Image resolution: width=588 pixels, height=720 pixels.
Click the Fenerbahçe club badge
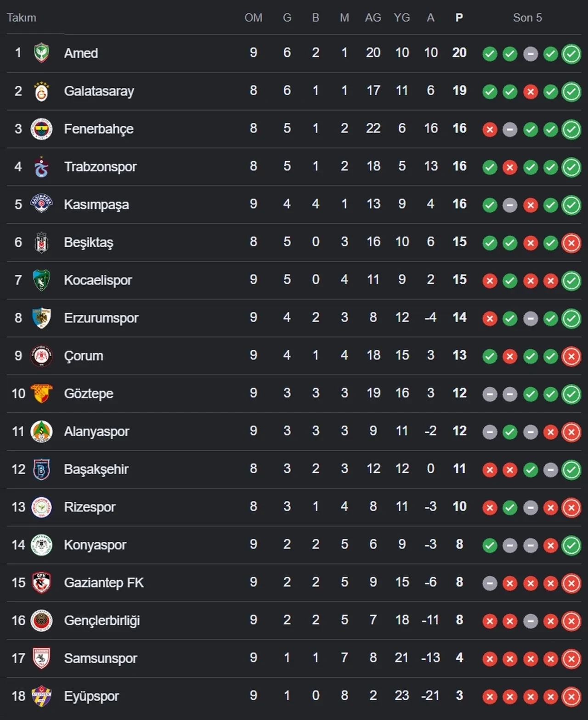pos(41,129)
